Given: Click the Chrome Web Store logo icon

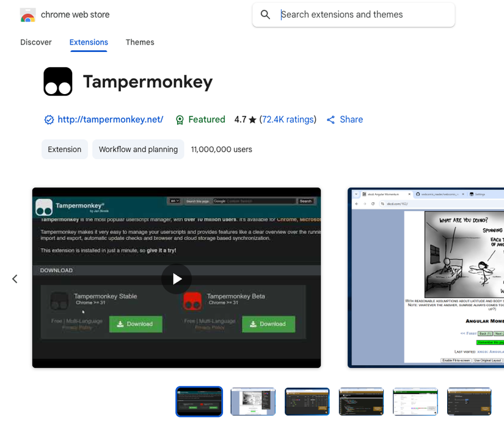Looking at the screenshot, I should (28, 15).
